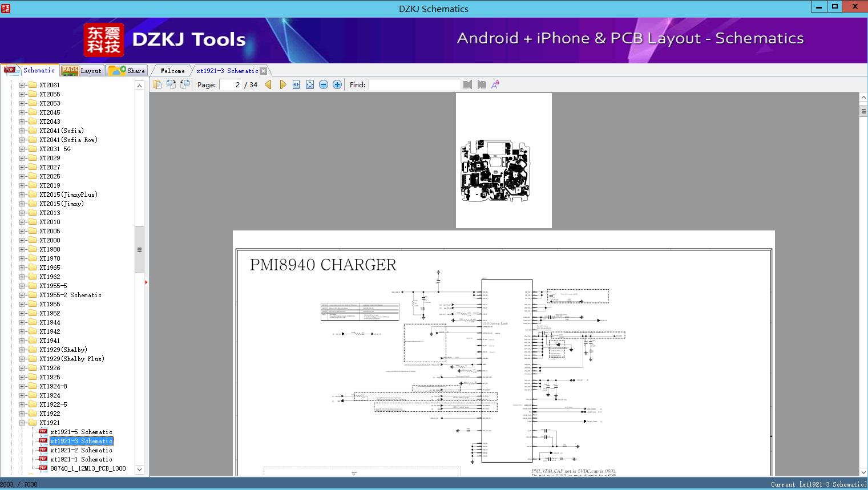Open xt1921-5 Schematic file
The image size is (868, 490).
(x=81, y=432)
